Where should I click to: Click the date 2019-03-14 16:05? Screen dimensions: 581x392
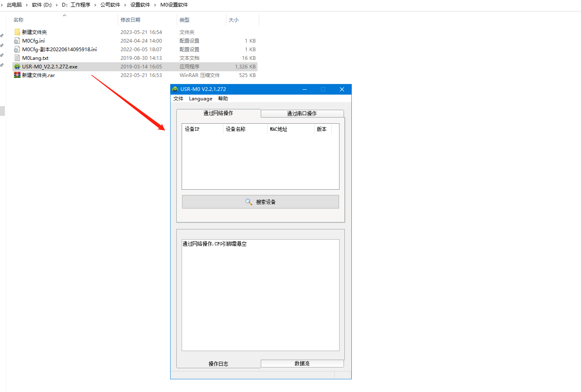click(x=141, y=66)
